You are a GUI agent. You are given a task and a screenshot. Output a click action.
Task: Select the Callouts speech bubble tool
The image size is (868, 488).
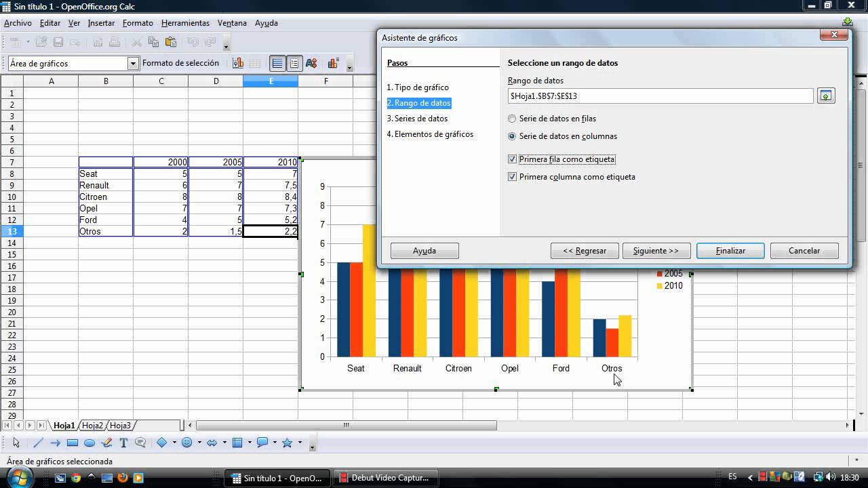coord(140,443)
